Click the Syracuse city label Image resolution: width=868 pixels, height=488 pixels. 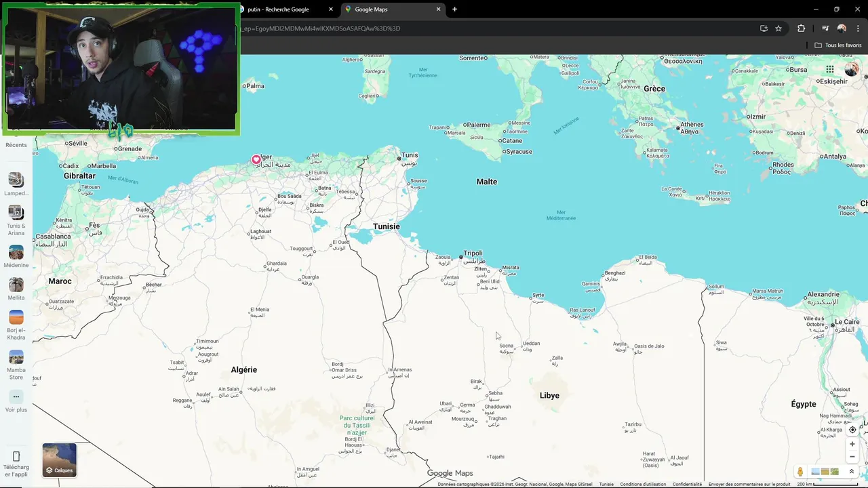point(519,152)
